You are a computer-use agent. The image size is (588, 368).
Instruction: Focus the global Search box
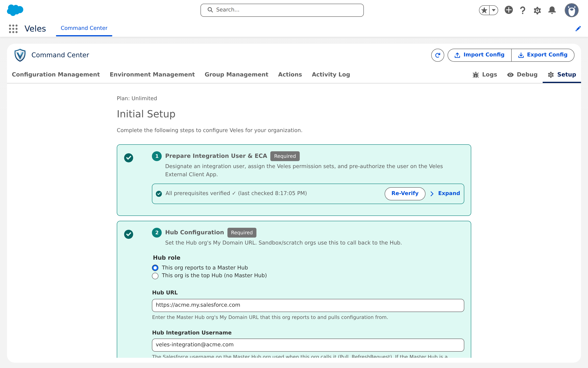click(x=282, y=10)
